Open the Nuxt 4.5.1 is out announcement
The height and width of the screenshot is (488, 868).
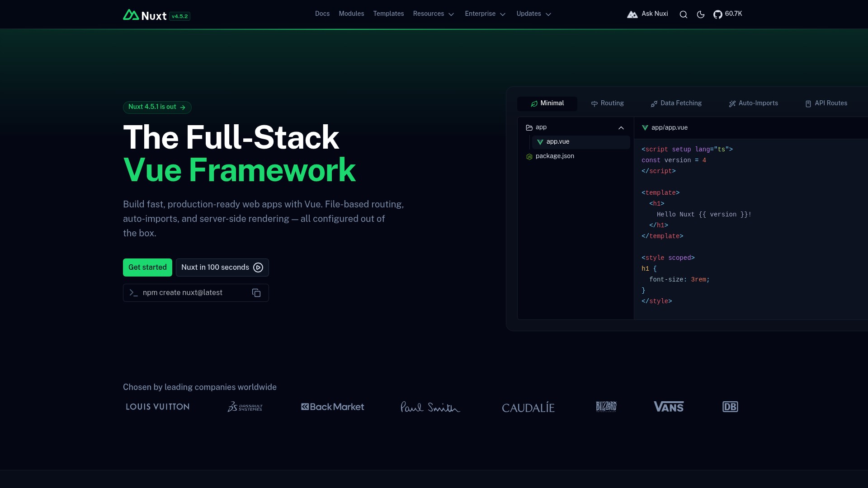point(157,108)
